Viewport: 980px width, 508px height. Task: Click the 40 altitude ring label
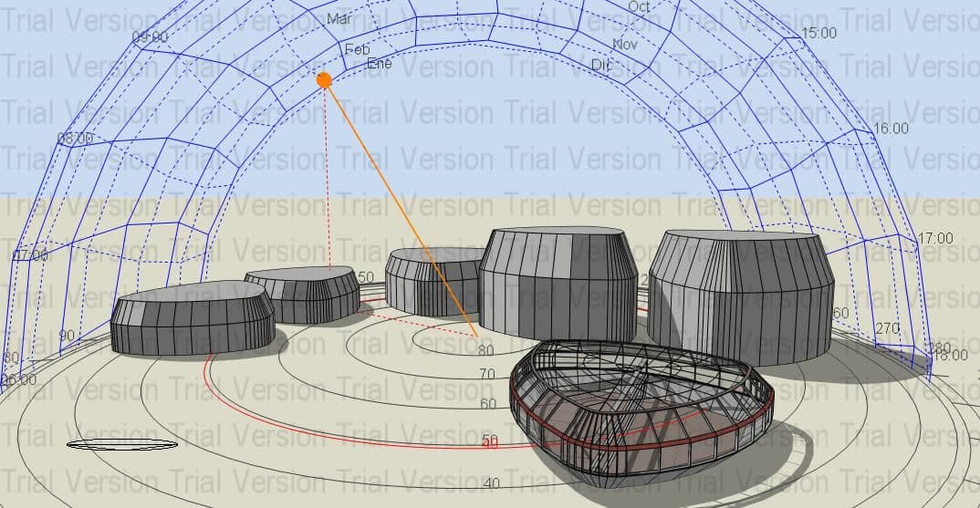pos(491,483)
